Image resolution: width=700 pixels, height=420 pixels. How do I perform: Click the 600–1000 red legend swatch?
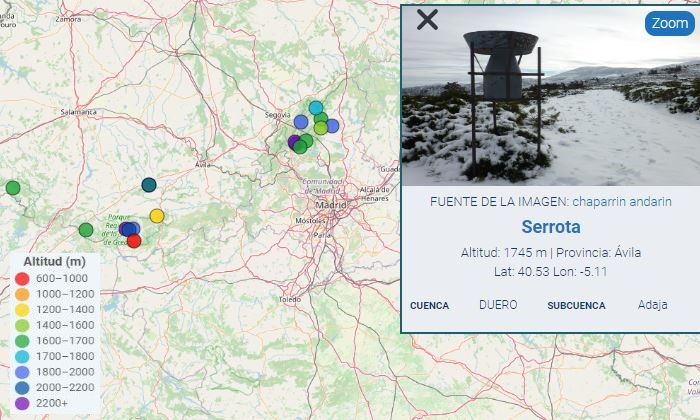click(22, 279)
